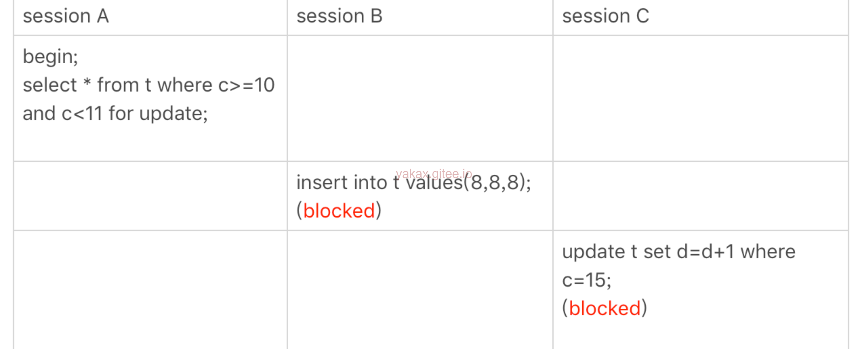Screen dimensions: 868x349
Task: Click red "blocked" label under update statement
Action: (x=605, y=308)
